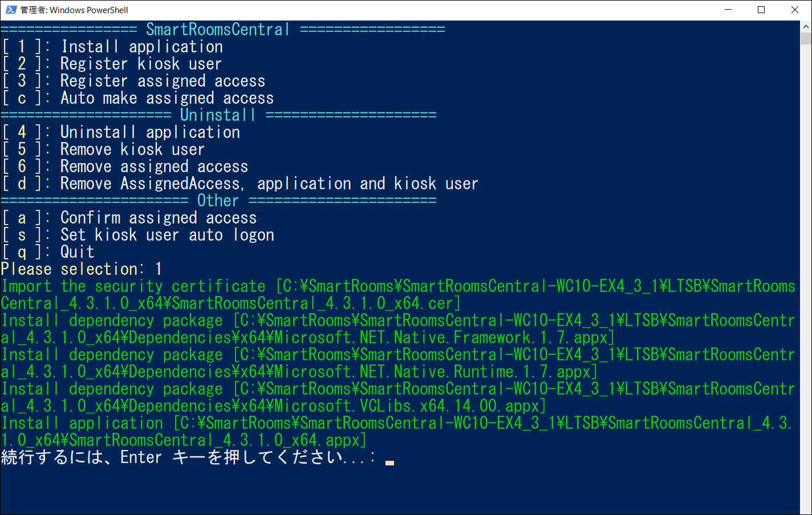This screenshot has height=515, width=812.
Task: Click the vertical scrollbar thumb
Action: 806,39
